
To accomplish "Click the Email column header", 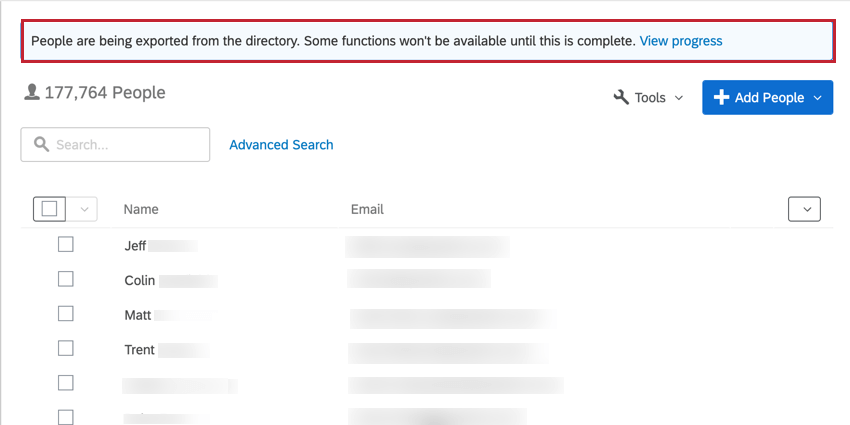I will point(367,209).
